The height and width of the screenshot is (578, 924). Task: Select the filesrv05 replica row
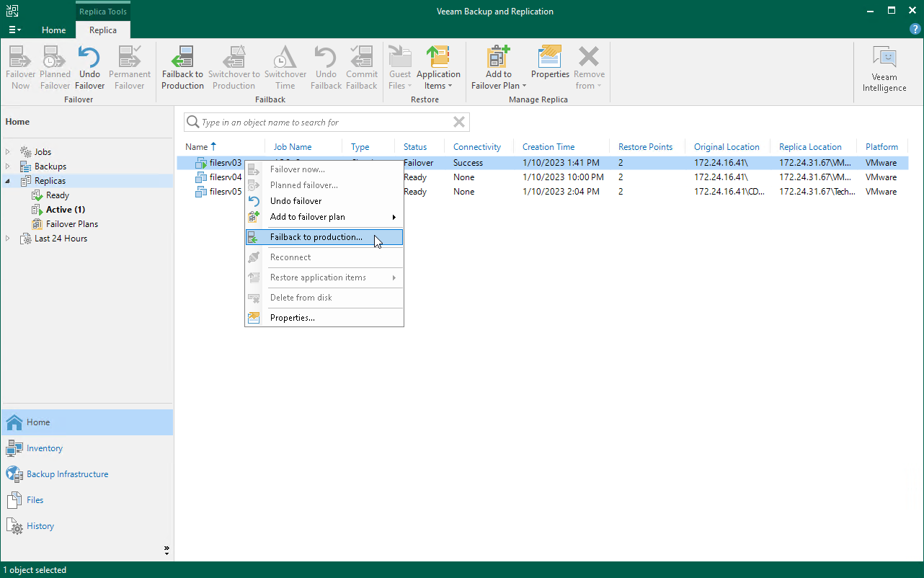[543, 192]
